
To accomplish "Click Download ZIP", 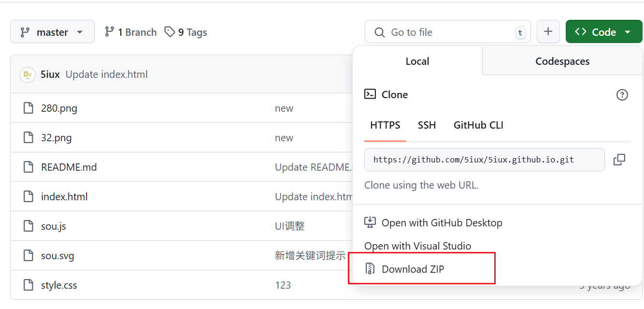I will [404, 269].
